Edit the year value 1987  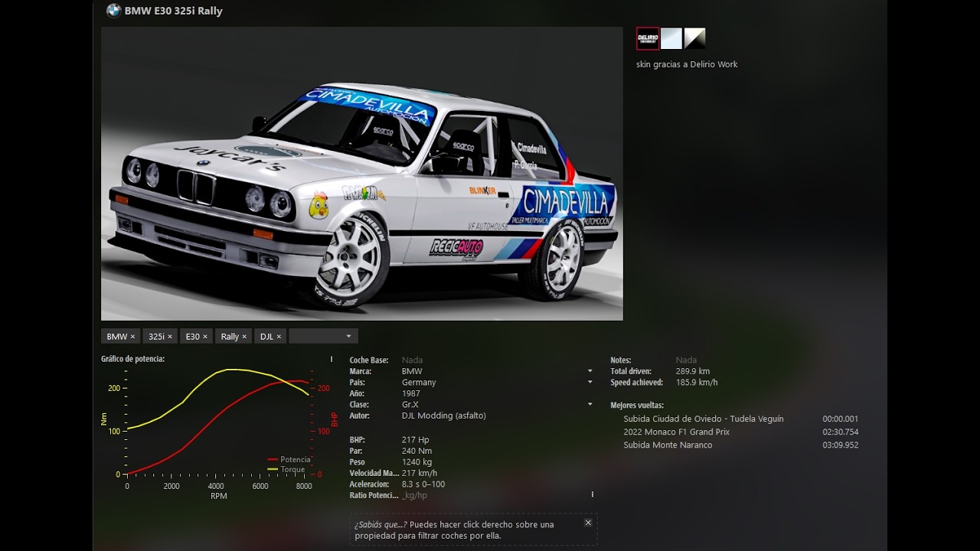[411, 393]
